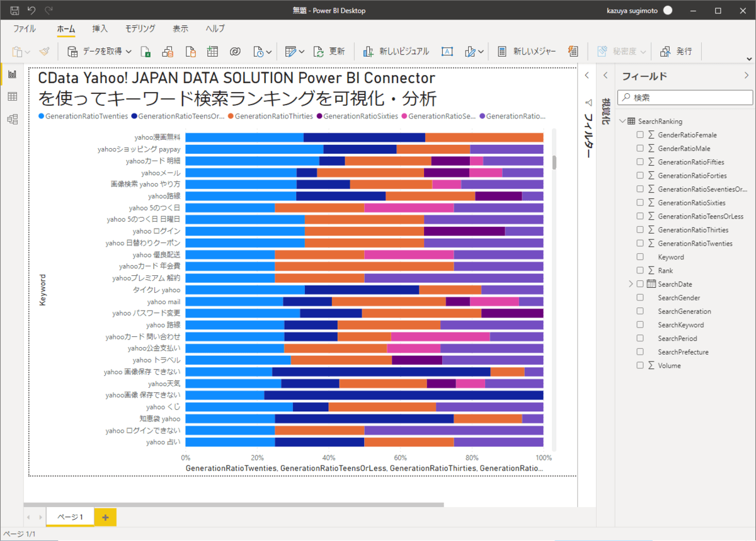This screenshot has height=541, width=756.
Task: Check the GenderRatioFemale field
Action: click(x=641, y=134)
